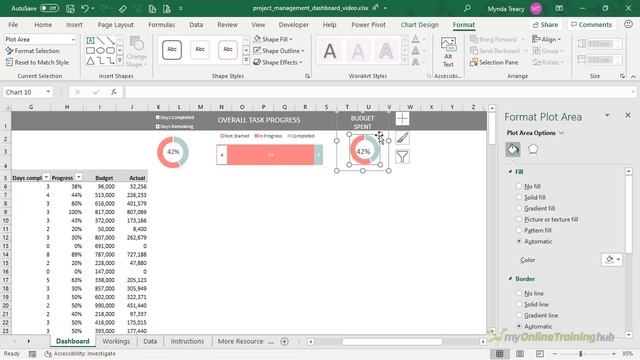Viewport: 640px width, 360px height.
Task: Select the No line border option
Action: 519,293
